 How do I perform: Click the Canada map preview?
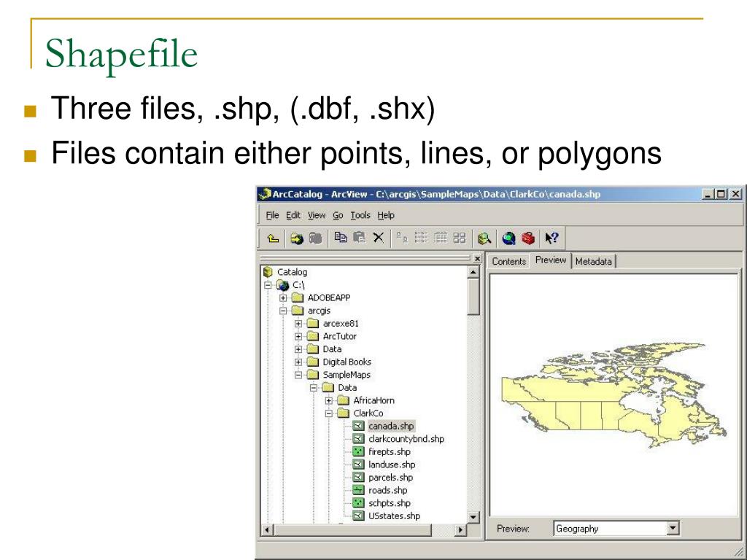[x=614, y=395]
